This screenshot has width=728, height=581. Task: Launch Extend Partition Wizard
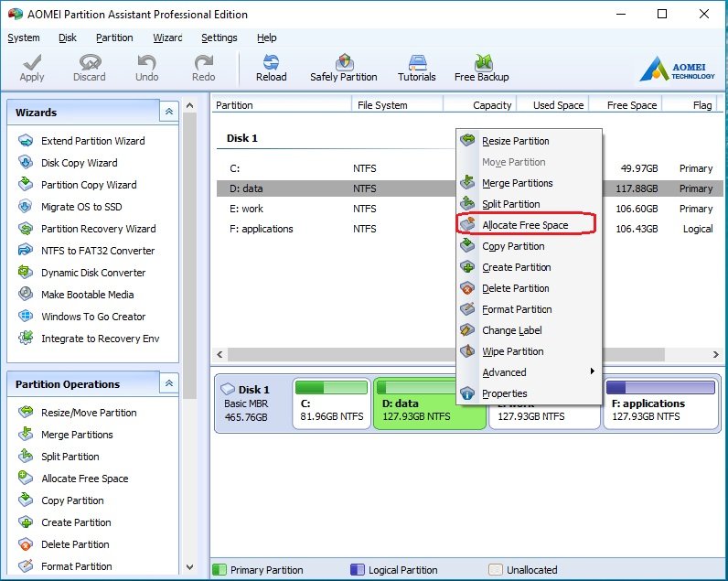pos(93,141)
